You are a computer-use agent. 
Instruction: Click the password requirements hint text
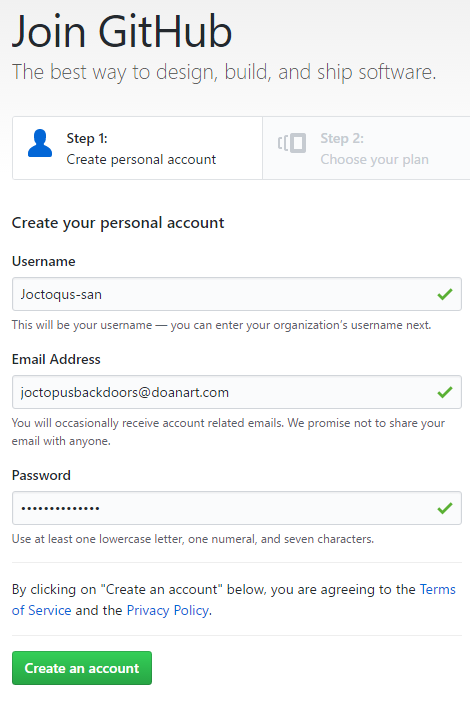pyautogui.click(x=193, y=539)
